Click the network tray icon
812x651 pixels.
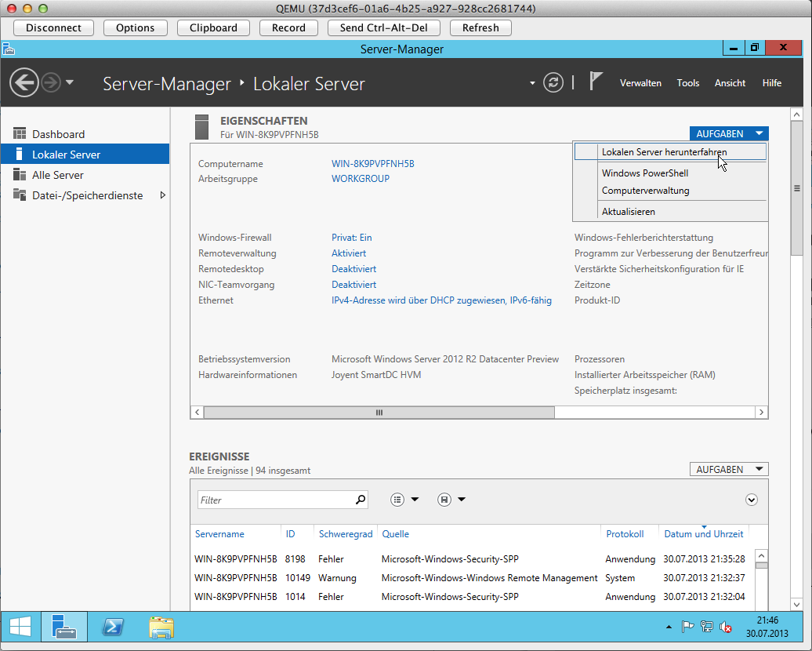coord(706,627)
